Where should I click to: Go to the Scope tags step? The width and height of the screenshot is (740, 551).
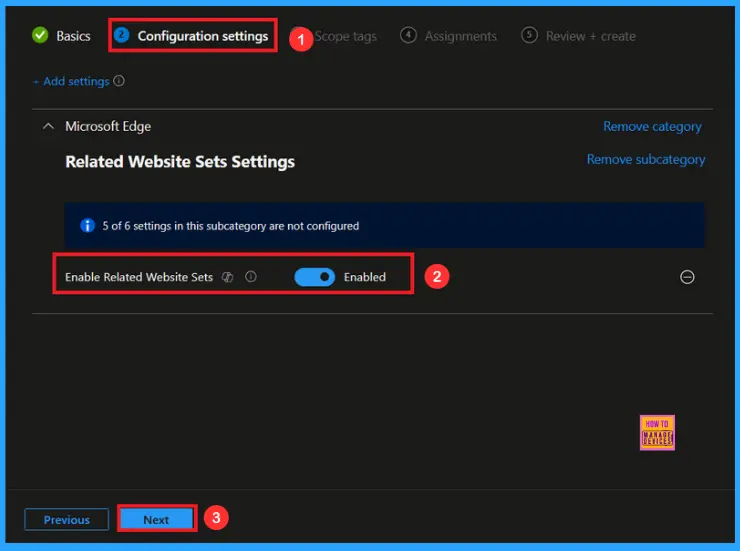coord(345,36)
